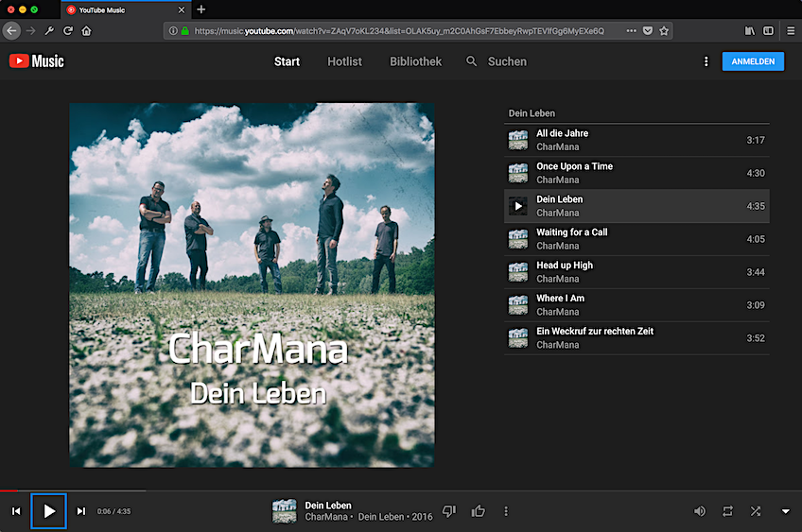The height and width of the screenshot is (532, 802).
Task: Click the browser forward arrow
Action: 30,31
